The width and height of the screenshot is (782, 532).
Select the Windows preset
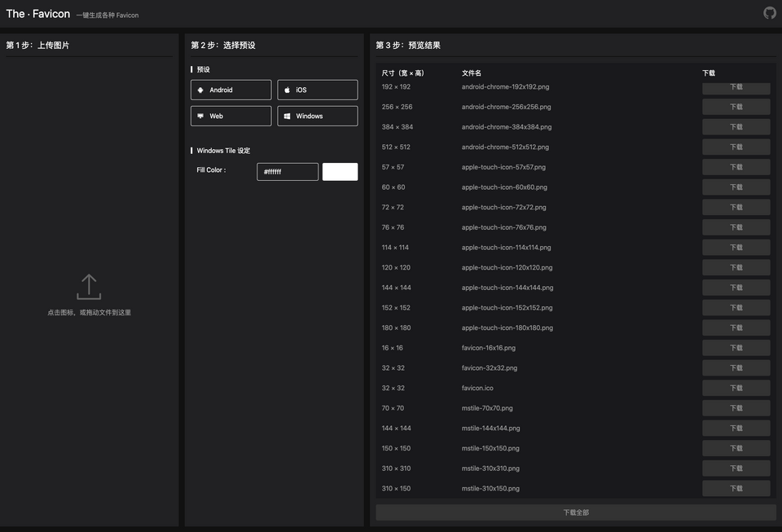tap(317, 116)
